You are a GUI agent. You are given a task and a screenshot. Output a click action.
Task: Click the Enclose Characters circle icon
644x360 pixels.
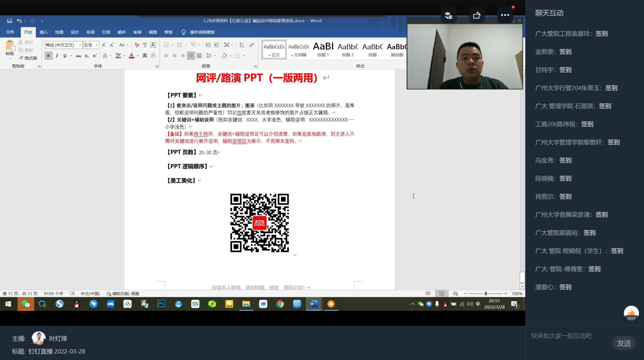coord(153,56)
